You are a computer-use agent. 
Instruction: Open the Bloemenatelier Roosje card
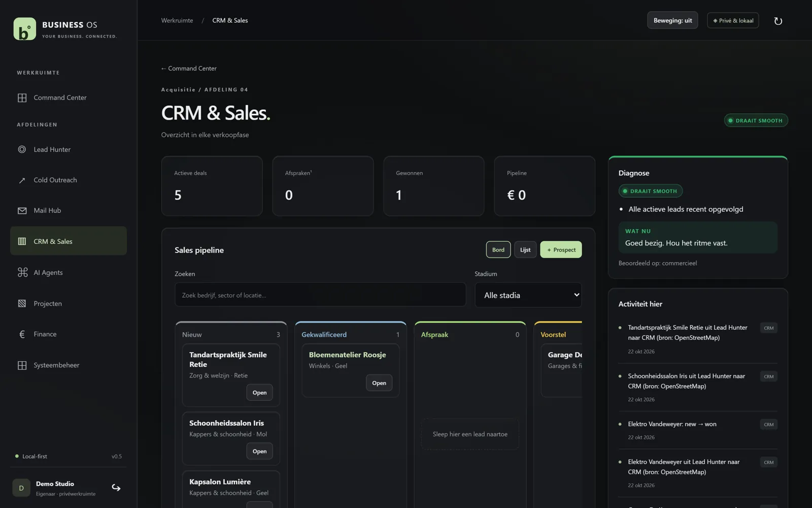(379, 383)
